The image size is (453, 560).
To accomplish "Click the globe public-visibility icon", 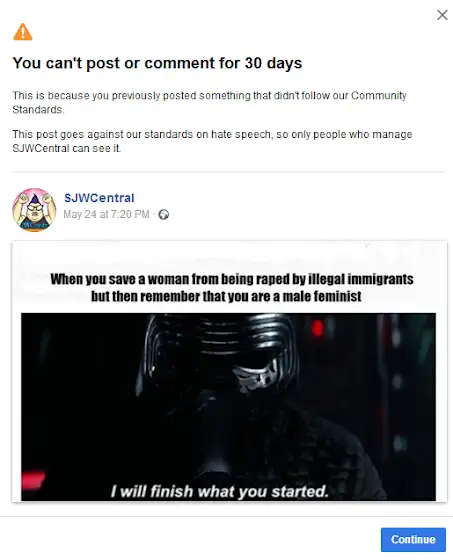I will point(164,215).
